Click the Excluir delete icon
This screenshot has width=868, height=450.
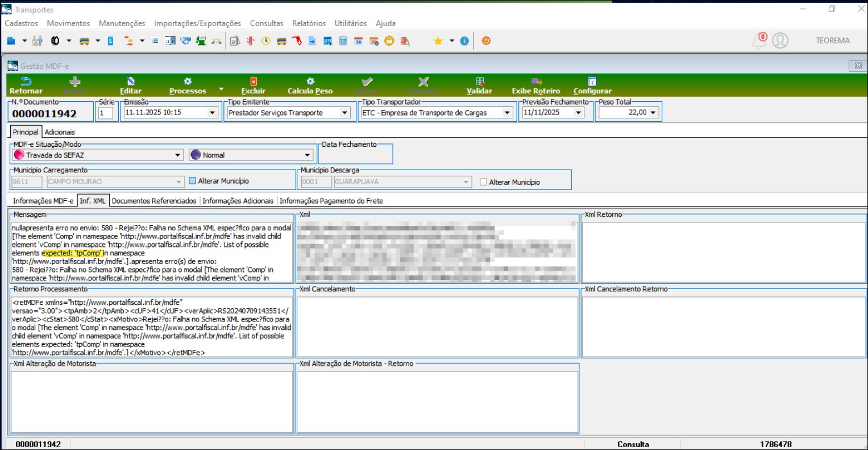coord(253,82)
